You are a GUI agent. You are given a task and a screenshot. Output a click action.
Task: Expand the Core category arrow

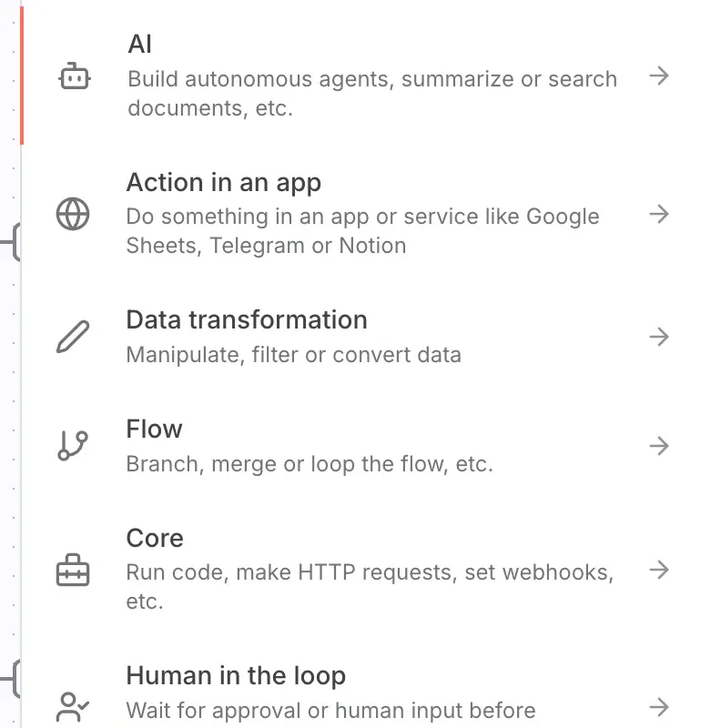click(x=659, y=570)
